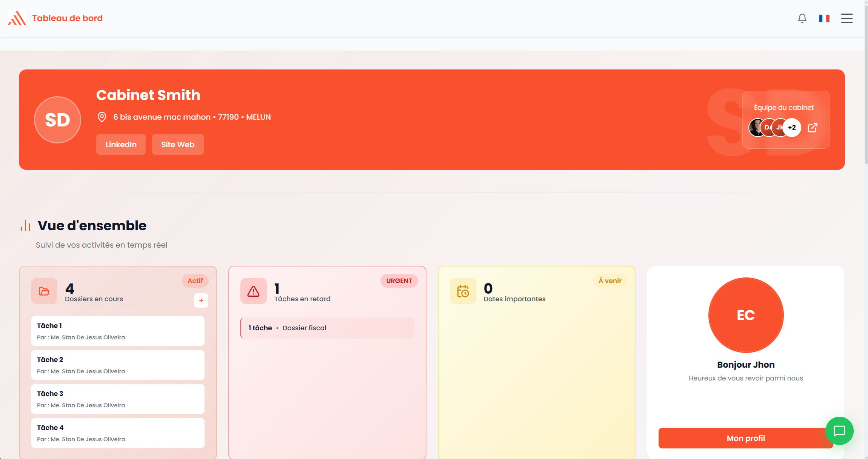Select the Dossier fiscal overdue task row
Viewport: 868px width, 459px height.
point(327,328)
